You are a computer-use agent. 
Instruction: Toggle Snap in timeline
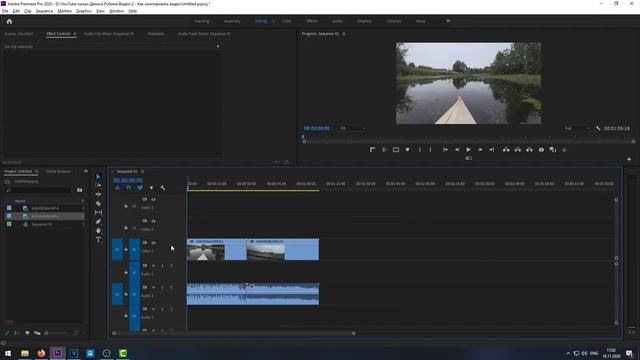point(129,188)
